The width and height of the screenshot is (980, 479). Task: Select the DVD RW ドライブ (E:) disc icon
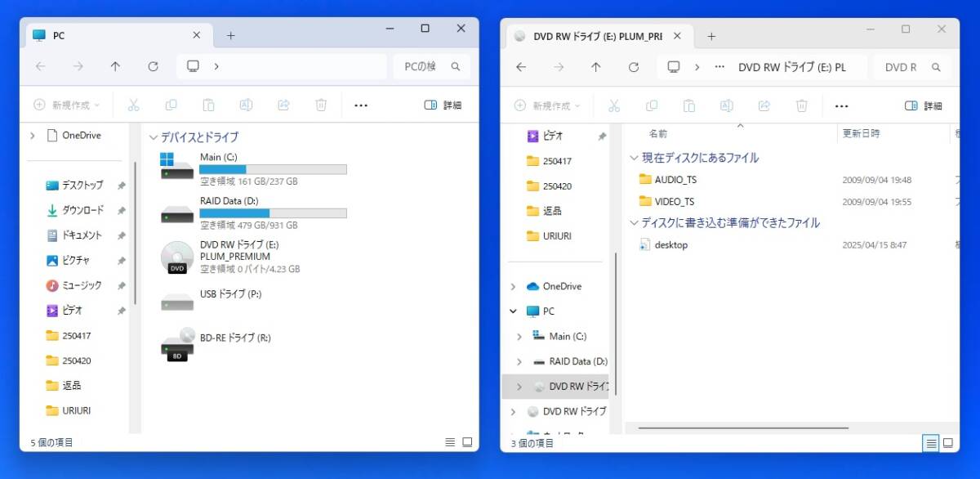point(177,257)
